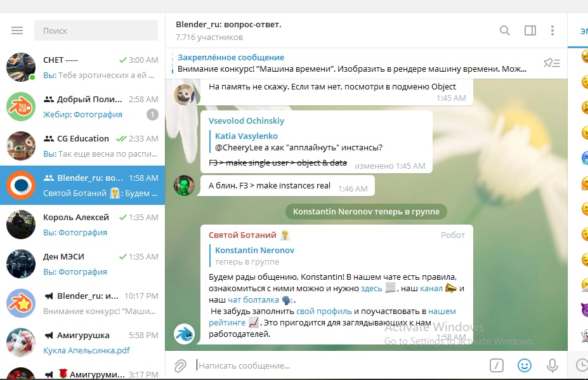This screenshot has height=380, width=588.
Task: Click the CHET ----- chat avatar
Action: [21, 67]
